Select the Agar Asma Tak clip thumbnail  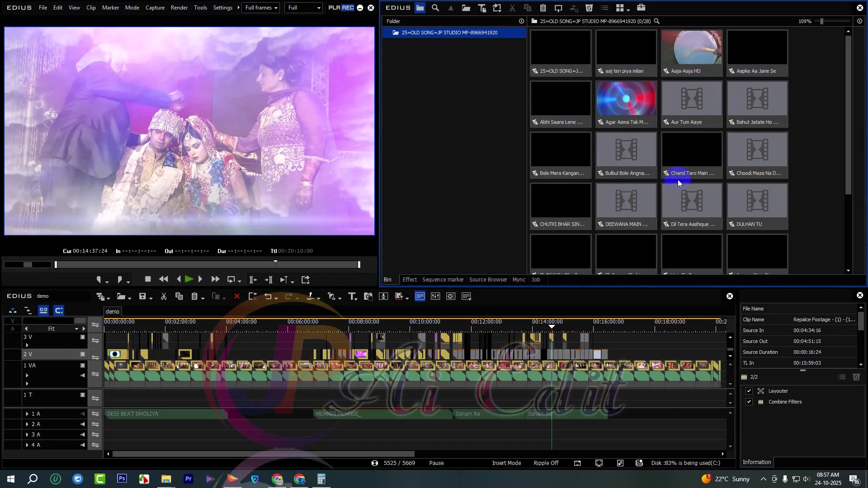(626, 99)
